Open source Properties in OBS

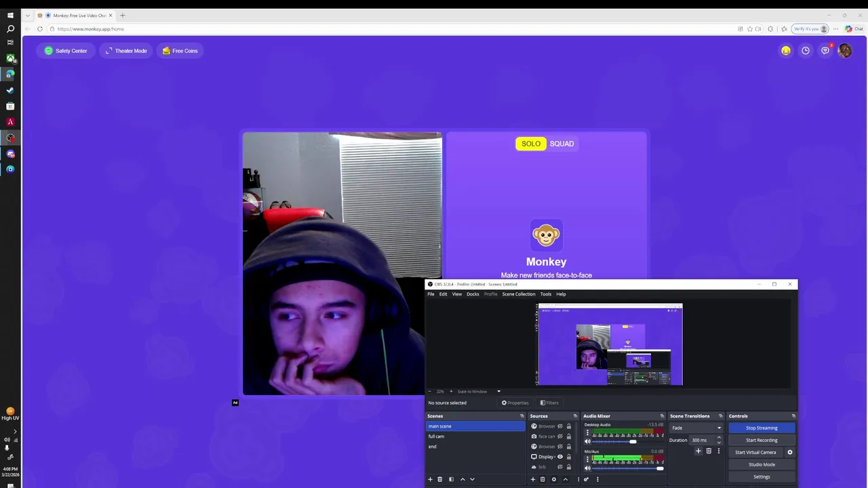pyautogui.click(x=515, y=403)
